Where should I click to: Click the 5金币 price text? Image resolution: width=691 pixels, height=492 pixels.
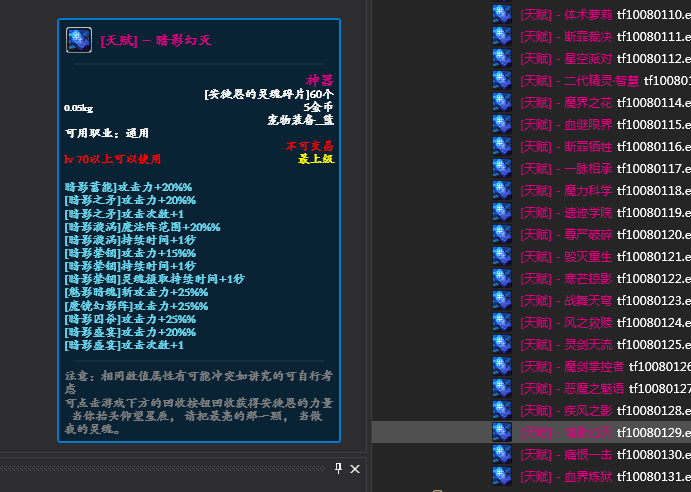pyautogui.click(x=318, y=107)
